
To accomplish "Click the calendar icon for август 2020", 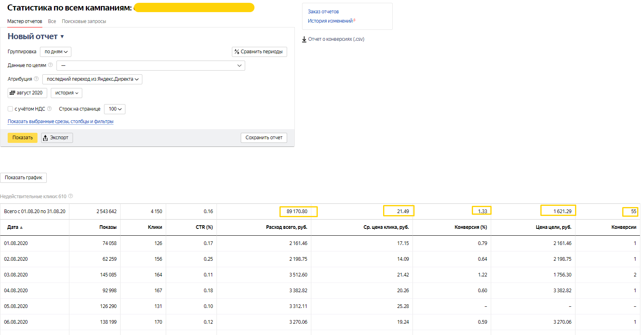I will coord(12,93).
